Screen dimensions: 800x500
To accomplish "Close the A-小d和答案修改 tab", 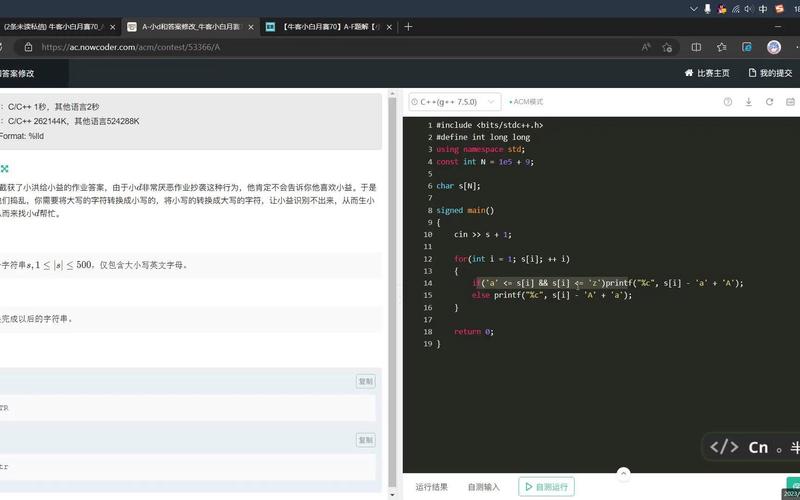I will pos(251,27).
